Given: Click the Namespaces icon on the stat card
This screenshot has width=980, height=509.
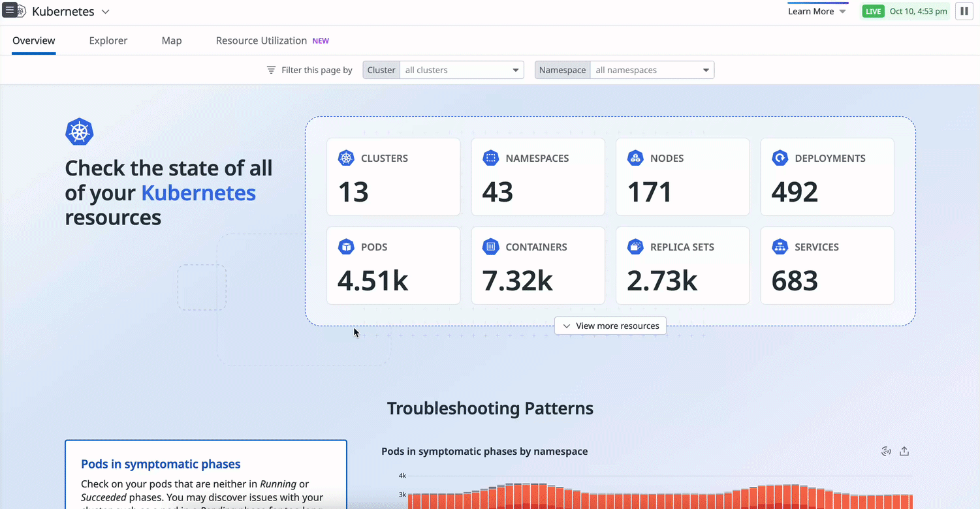Looking at the screenshot, I should (491, 157).
